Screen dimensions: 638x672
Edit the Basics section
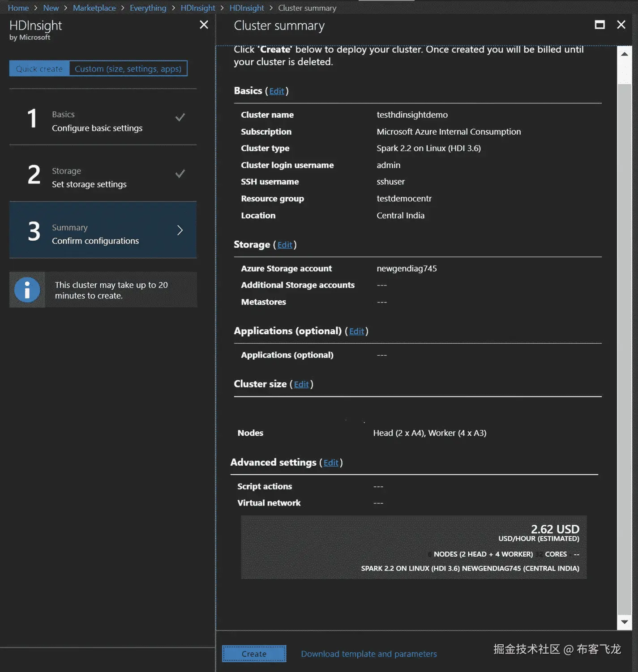[277, 91]
